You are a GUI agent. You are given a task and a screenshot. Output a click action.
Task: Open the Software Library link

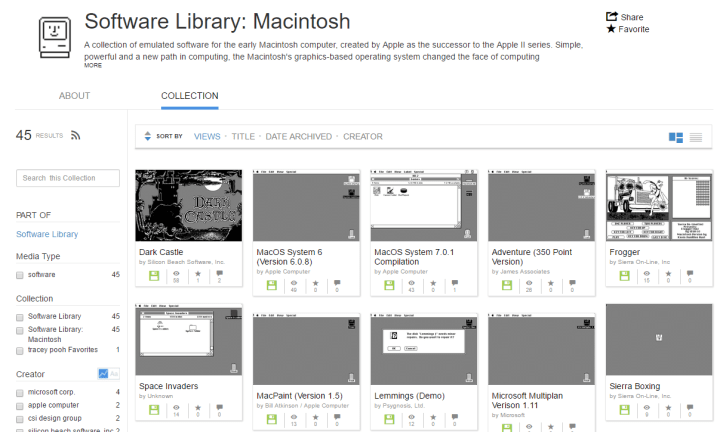[47, 234]
